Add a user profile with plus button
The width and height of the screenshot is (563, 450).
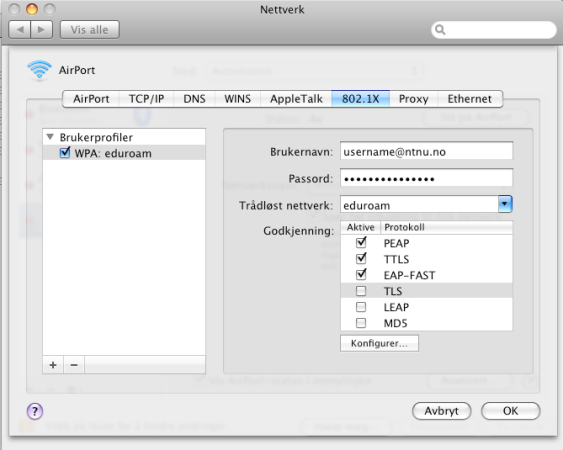pos(53,365)
